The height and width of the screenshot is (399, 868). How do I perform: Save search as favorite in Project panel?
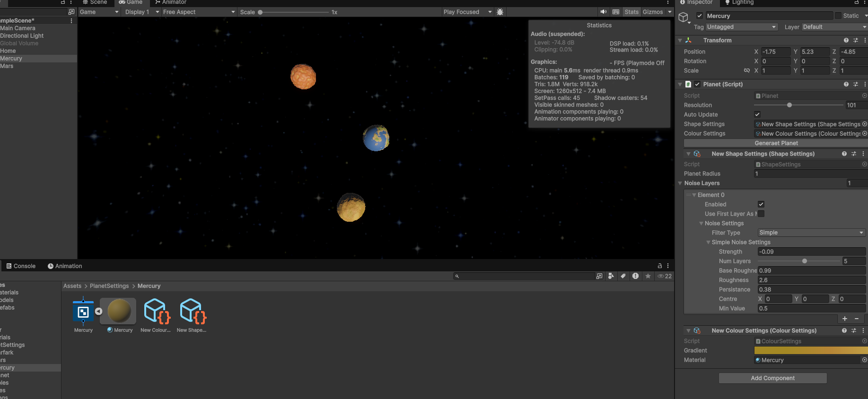point(648,276)
